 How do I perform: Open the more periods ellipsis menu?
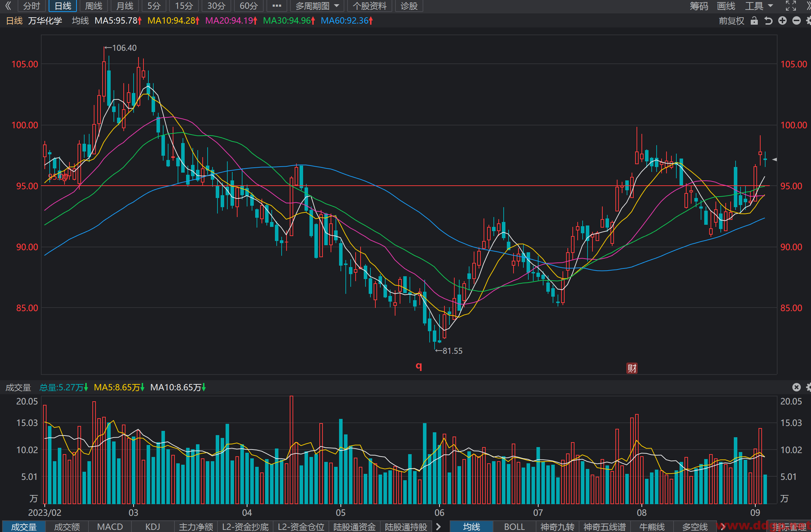click(x=277, y=6)
